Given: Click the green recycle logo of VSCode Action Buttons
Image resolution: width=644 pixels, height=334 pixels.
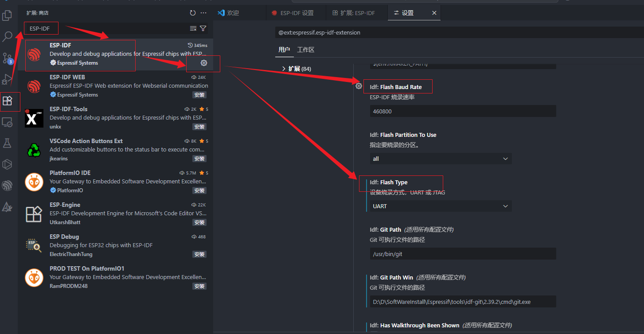Looking at the screenshot, I should 34,150.
